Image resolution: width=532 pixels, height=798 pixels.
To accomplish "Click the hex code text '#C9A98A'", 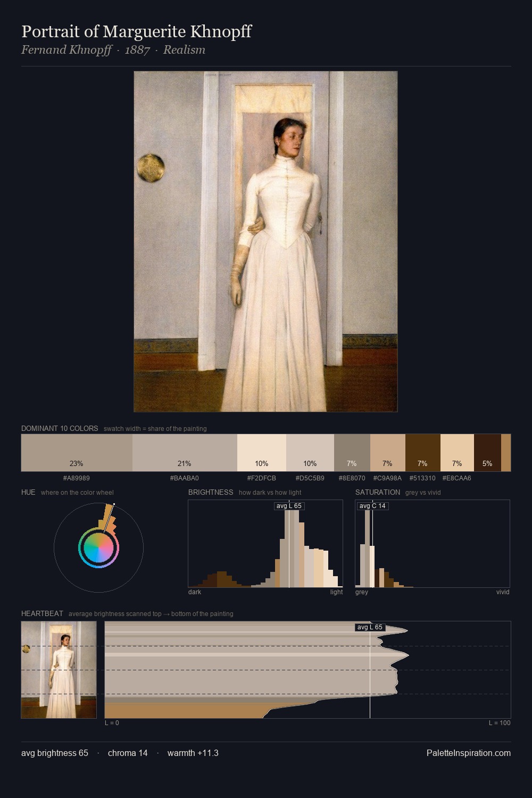I will point(388,478).
